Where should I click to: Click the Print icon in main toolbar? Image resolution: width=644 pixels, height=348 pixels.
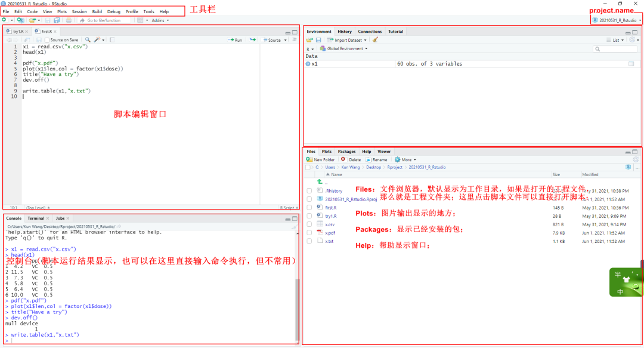tap(69, 20)
